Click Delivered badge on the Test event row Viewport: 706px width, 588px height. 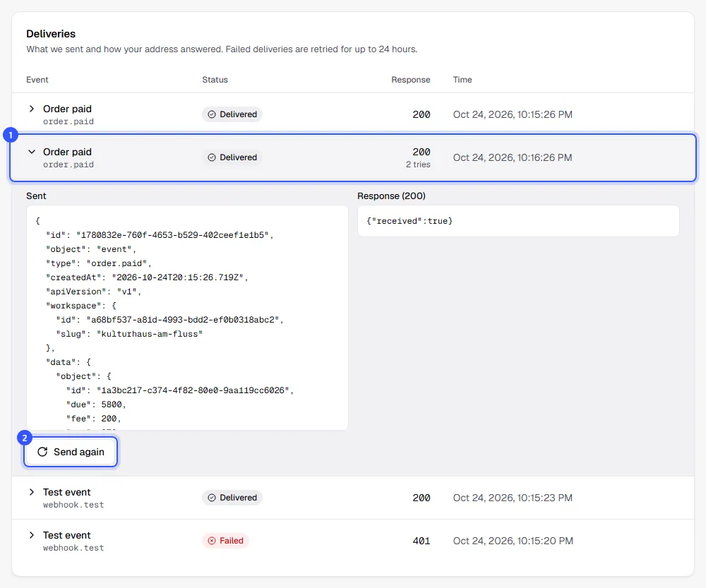(x=232, y=498)
